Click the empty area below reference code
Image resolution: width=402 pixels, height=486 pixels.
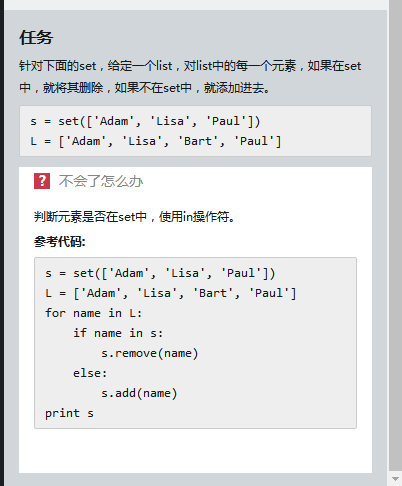coord(195,451)
